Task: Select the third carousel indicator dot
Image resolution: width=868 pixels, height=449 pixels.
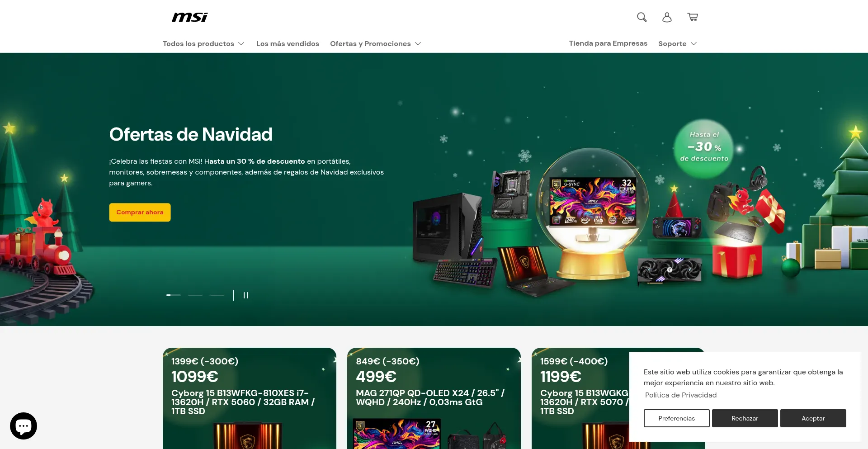Action: pyautogui.click(x=217, y=295)
